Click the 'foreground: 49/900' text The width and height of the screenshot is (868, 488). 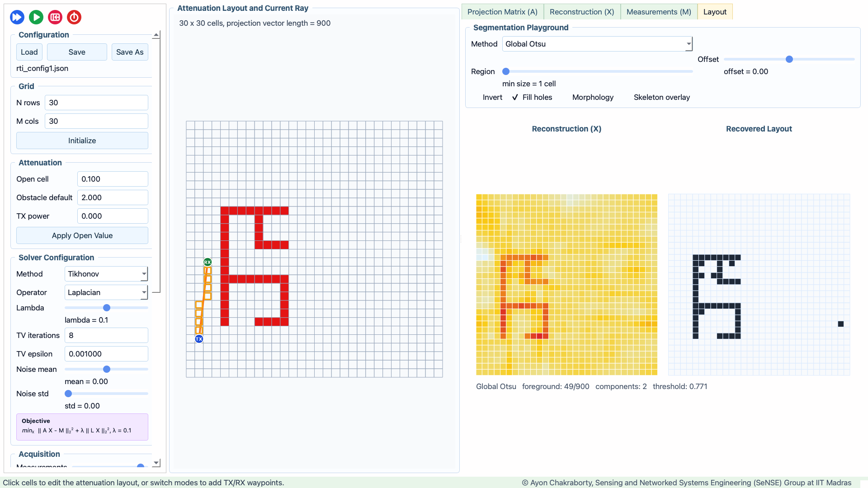click(x=556, y=386)
